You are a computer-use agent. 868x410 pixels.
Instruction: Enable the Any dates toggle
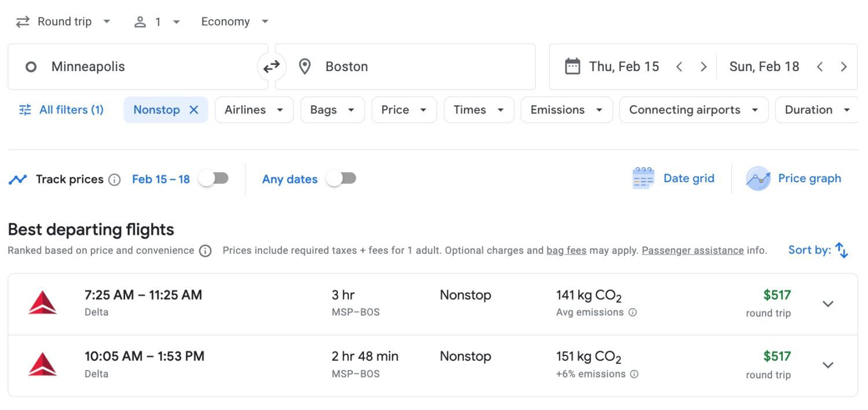pyautogui.click(x=341, y=179)
